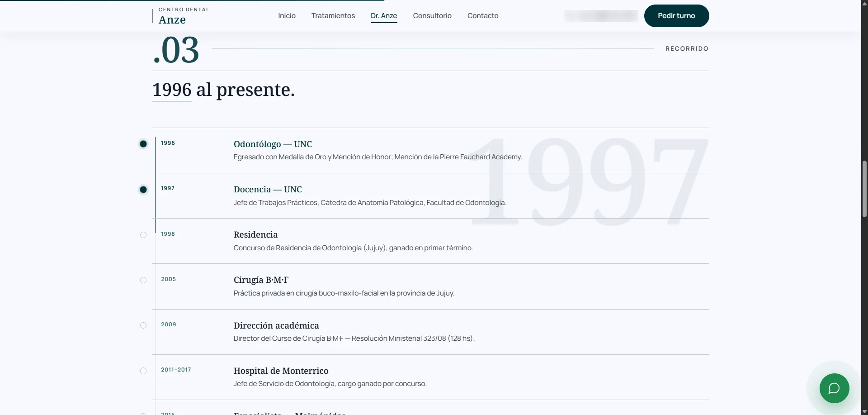The width and height of the screenshot is (868, 415).
Task: Click the Resolución Ministerial 323/08 description
Action: [x=354, y=339]
